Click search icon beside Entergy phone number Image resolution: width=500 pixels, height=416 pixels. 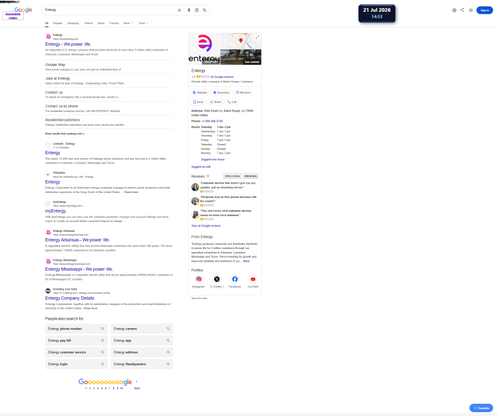[x=103, y=329]
